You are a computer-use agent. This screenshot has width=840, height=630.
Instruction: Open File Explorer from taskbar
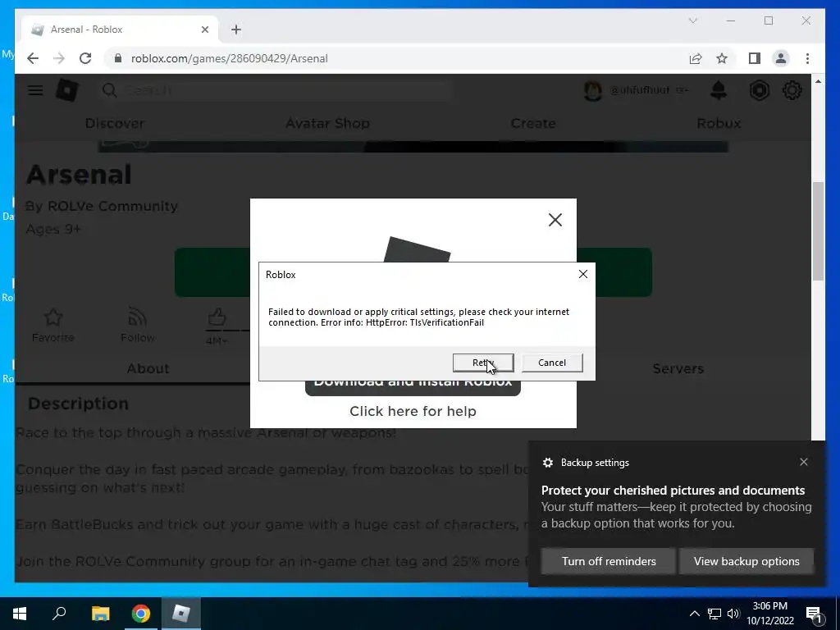[100, 614]
